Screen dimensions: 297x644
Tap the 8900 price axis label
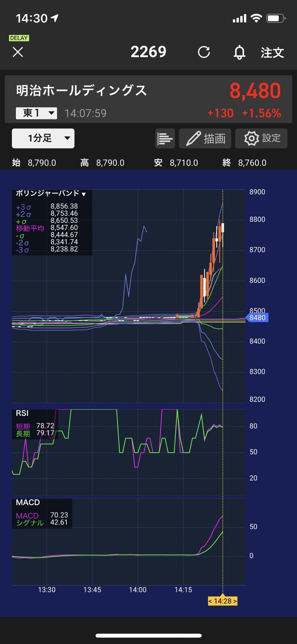tap(257, 192)
